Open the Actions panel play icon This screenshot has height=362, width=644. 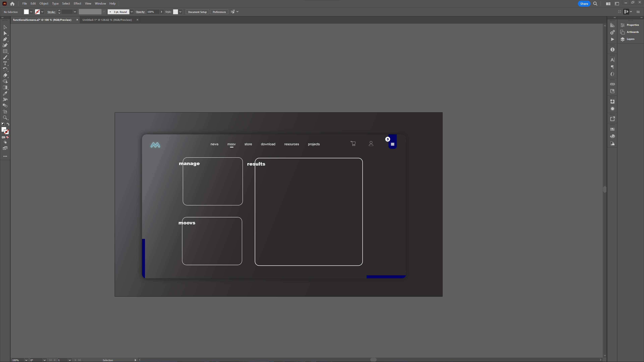click(612, 40)
